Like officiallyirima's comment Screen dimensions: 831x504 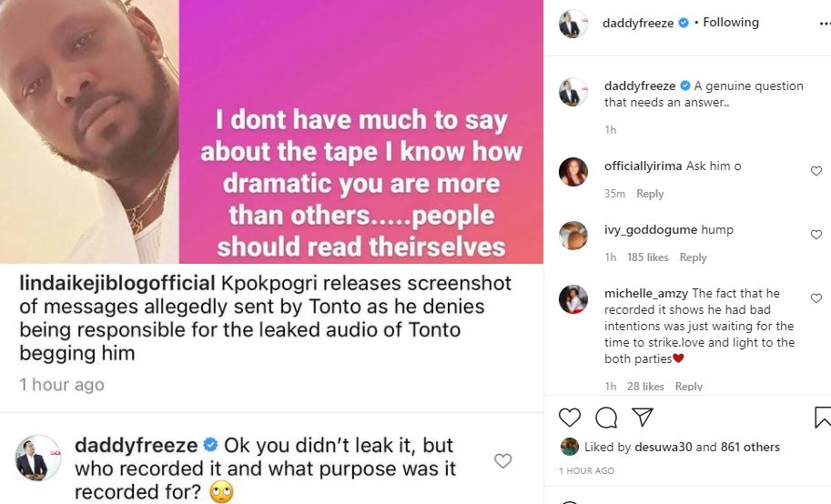click(x=816, y=171)
